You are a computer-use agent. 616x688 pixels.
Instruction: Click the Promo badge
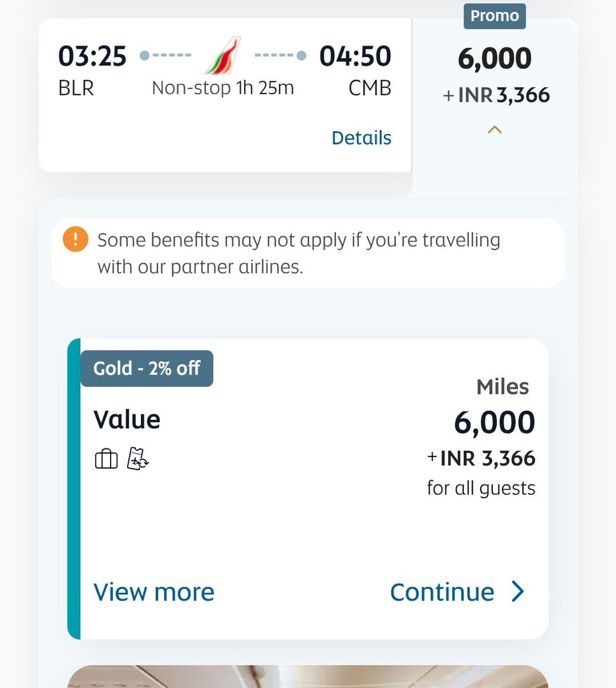(495, 15)
